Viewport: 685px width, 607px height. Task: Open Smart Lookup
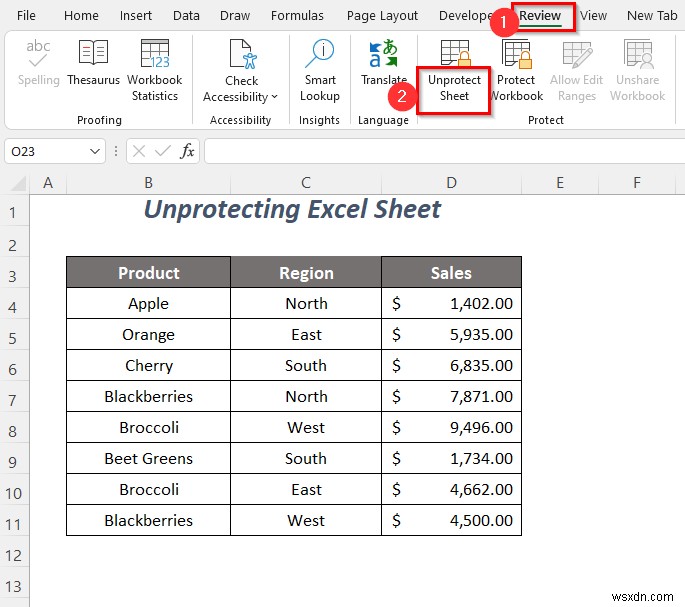(320, 70)
